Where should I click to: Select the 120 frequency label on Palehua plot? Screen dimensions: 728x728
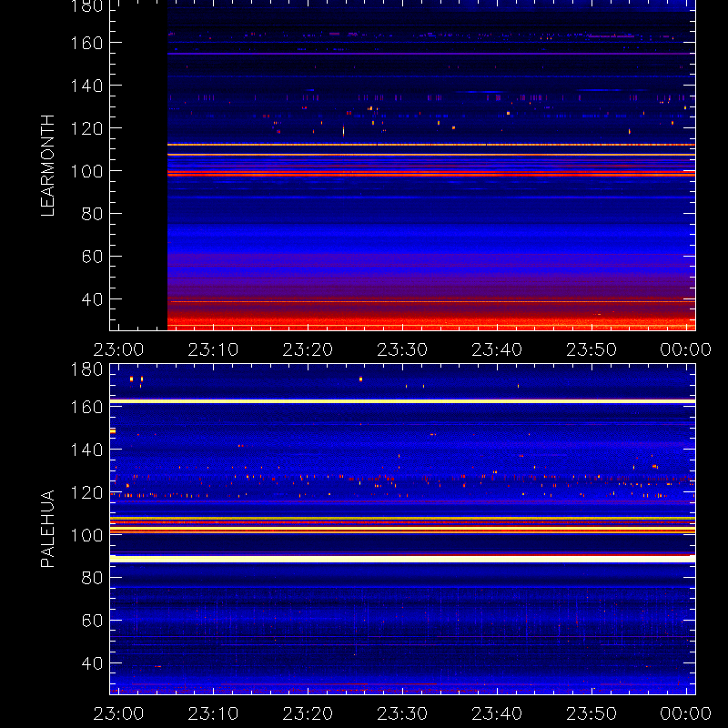[86, 492]
